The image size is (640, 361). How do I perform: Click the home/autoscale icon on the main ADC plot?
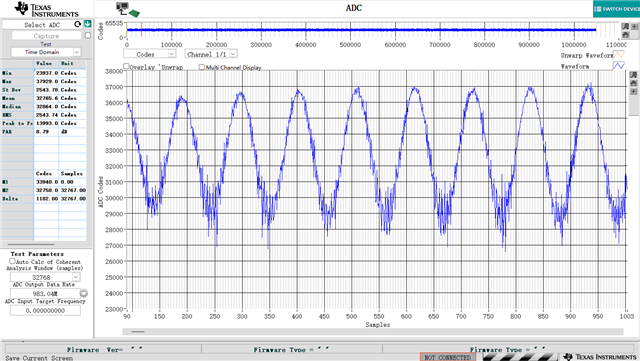tap(633, 83)
